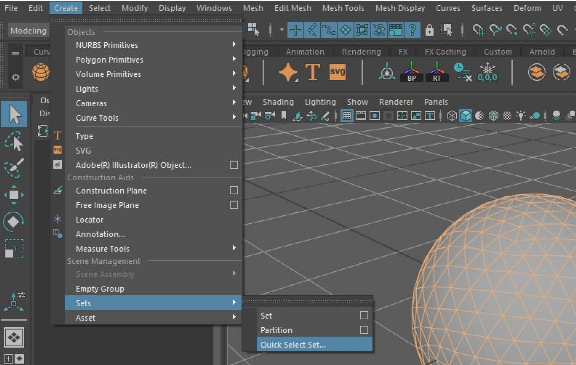
Task: Click the BP bake pivot shelf icon
Action: pos(411,72)
